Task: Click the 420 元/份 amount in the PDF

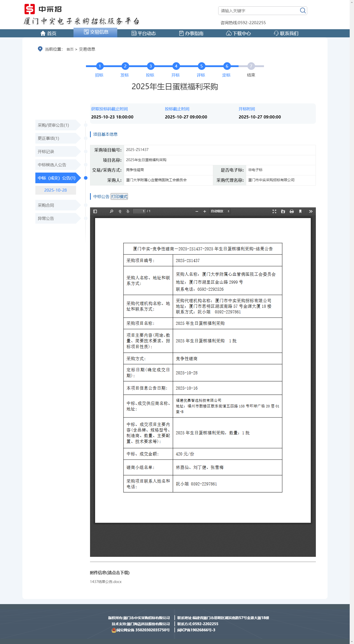Action: coord(185,454)
